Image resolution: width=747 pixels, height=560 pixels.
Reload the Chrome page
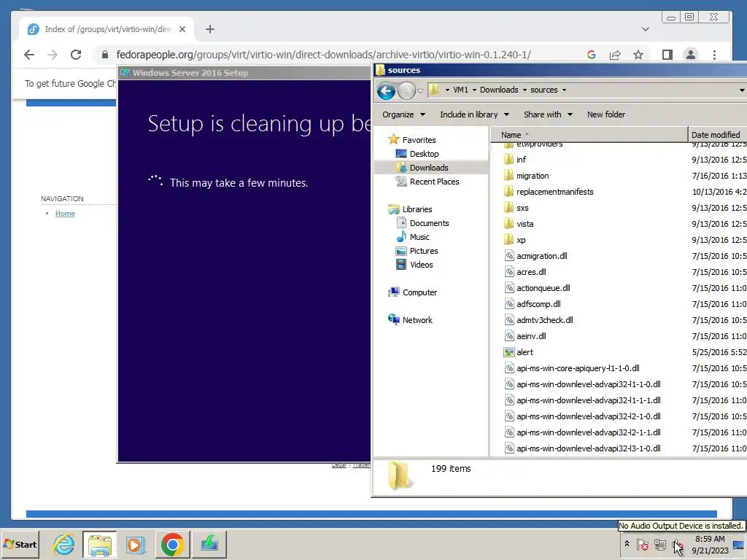tap(76, 55)
